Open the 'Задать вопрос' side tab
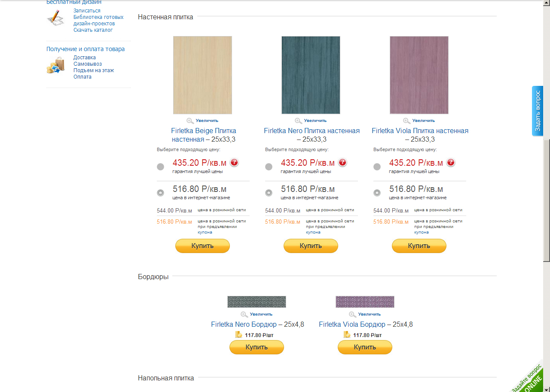The width and height of the screenshot is (550, 392). pos(538,111)
